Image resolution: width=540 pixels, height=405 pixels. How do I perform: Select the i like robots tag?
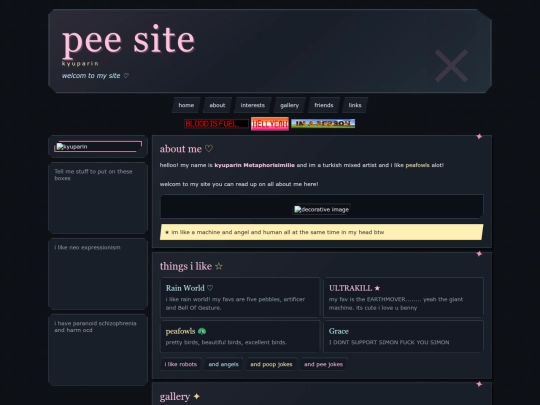tap(181, 364)
